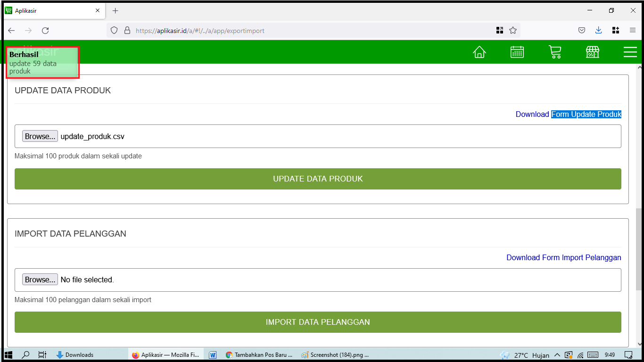Expand hidden icons chevron in system tray
The image size is (644, 362).
[557, 355]
